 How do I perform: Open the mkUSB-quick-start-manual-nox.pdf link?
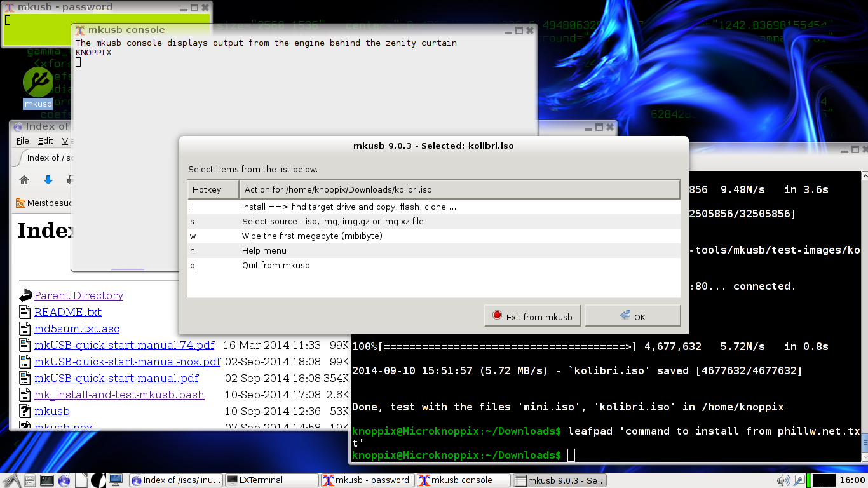tap(128, 362)
